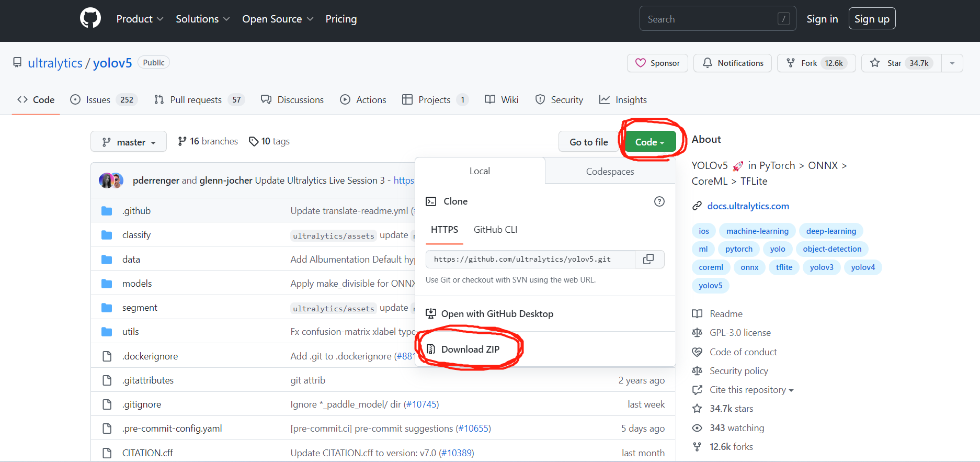This screenshot has height=462, width=980.
Task: Click the Search input field
Action: (x=717, y=19)
